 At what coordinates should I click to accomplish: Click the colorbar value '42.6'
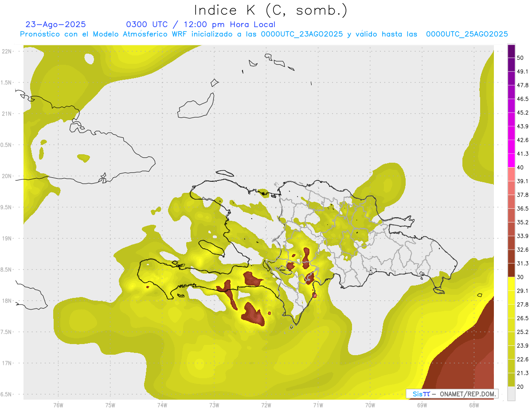pyautogui.click(x=523, y=140)
